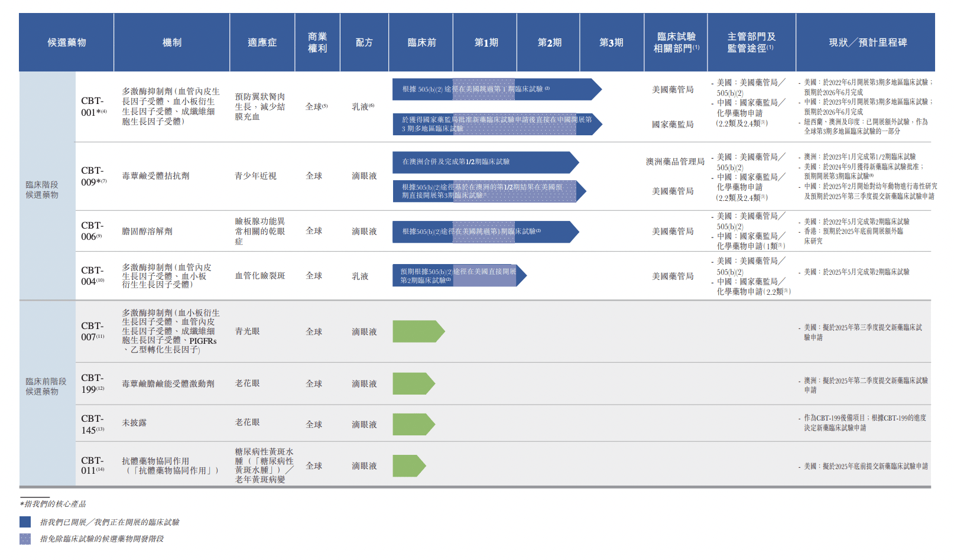Click the 乳液 formulation in CBT-001 row
The height and width of the screenshot is (560, 954).
(363, 107)
